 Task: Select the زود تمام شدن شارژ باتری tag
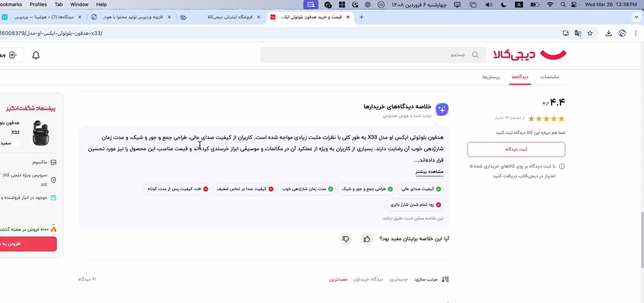click(415, 204)
